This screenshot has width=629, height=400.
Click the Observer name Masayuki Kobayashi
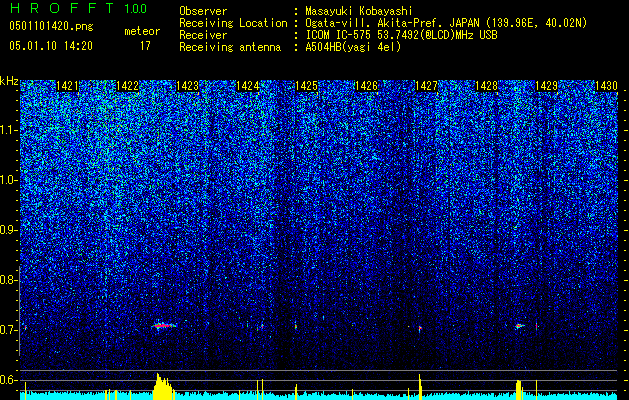(359, 11)
